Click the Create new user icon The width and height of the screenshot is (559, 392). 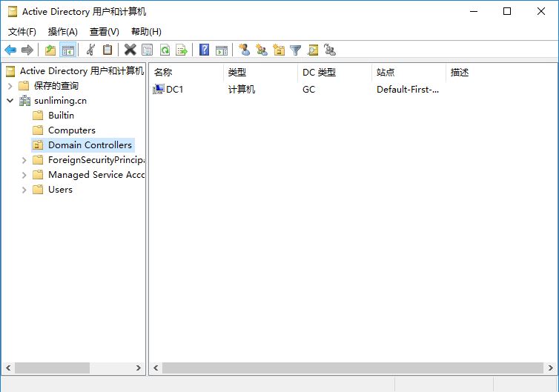click(x=244, y=50)
